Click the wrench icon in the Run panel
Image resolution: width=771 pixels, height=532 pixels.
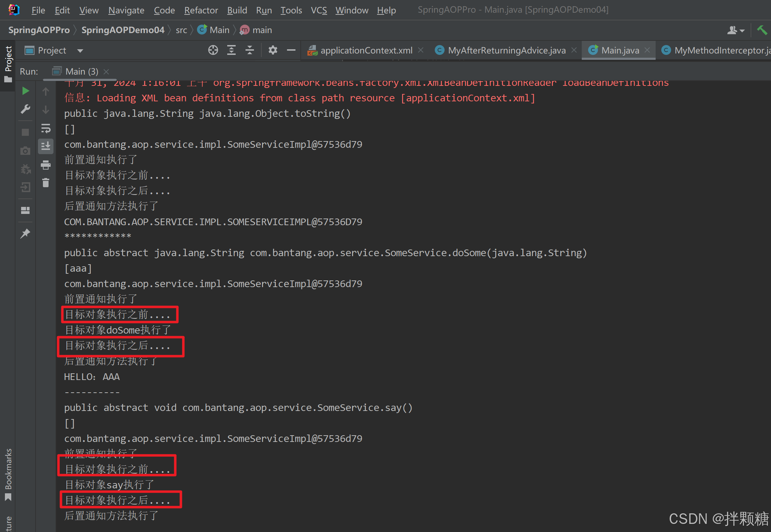pyautogui.click(x=25, y=109)
